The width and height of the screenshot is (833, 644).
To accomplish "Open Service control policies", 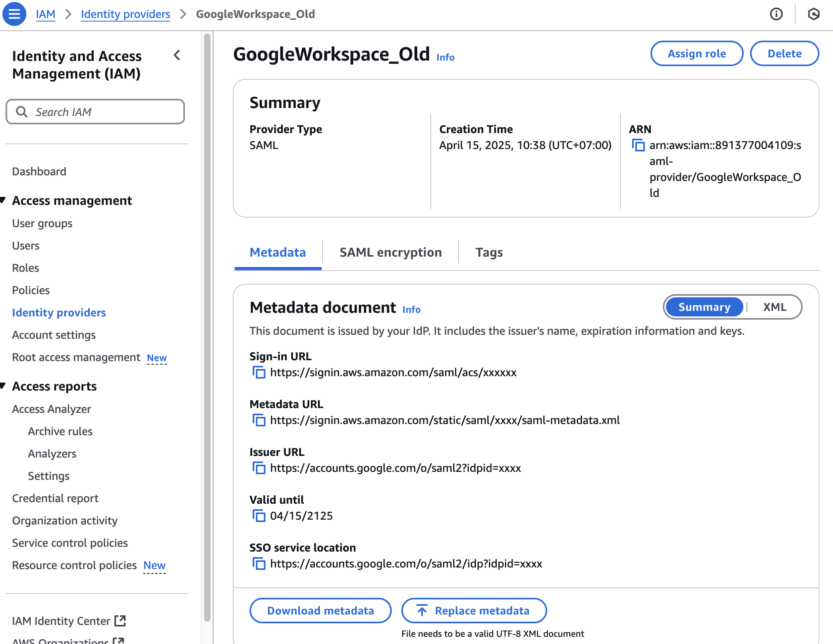I will point(70,543).
